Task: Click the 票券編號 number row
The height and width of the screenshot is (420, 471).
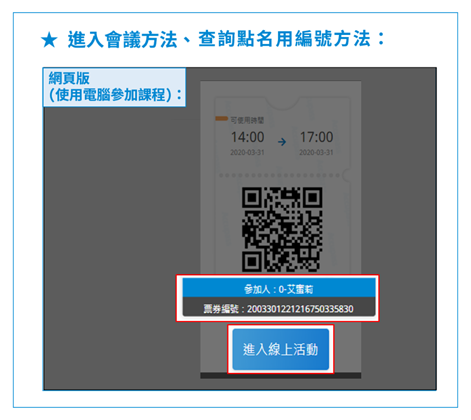Action: (x=279, y=308)
